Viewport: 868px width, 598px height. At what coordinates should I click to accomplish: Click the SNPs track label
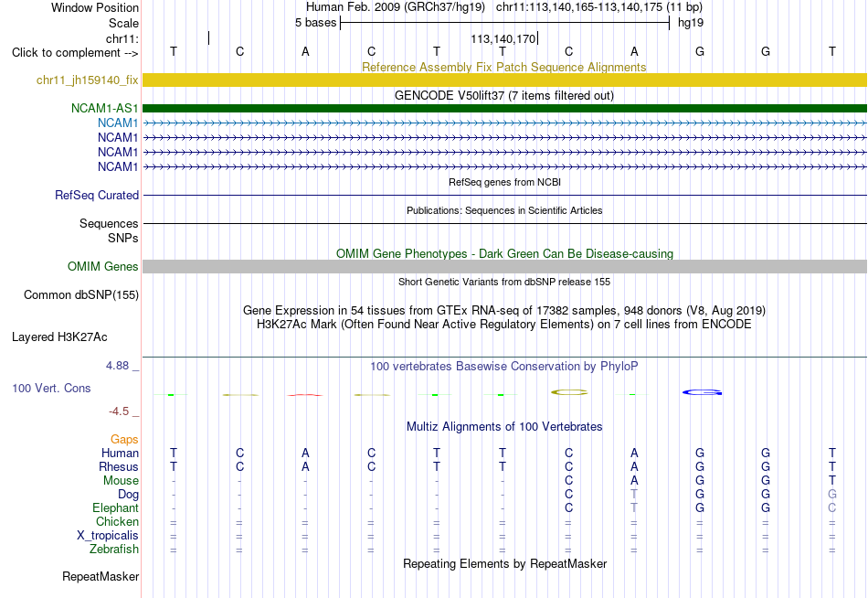(123, 238)
